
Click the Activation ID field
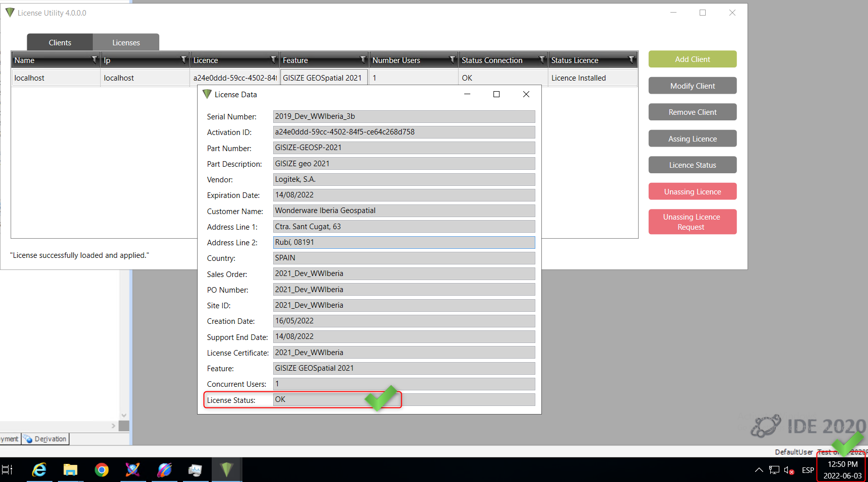(x=404, y=132)
